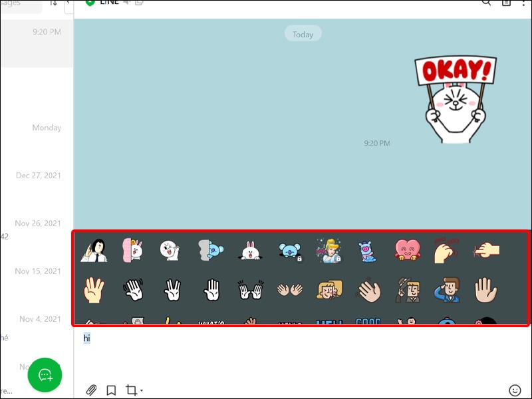Open capture options arrow beside crop icon
The width and height of the screenshot is (532, 399).
pos(142,390)
